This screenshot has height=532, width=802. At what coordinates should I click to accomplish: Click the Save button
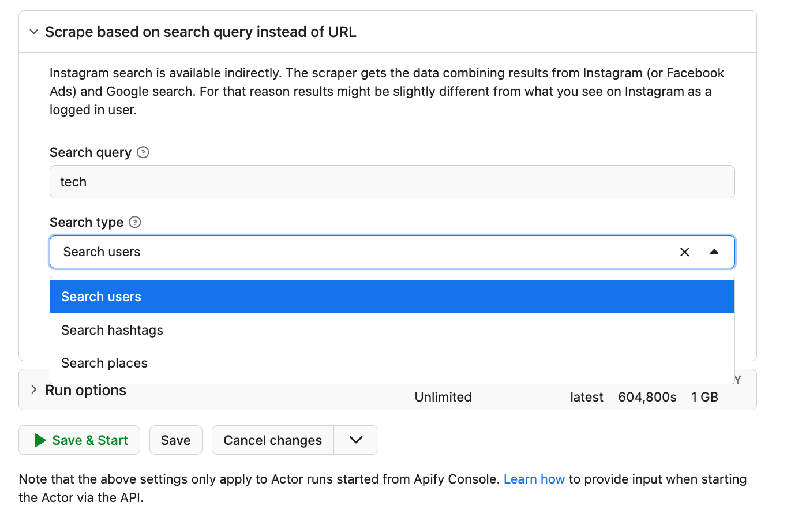click(x=175, y=440)
